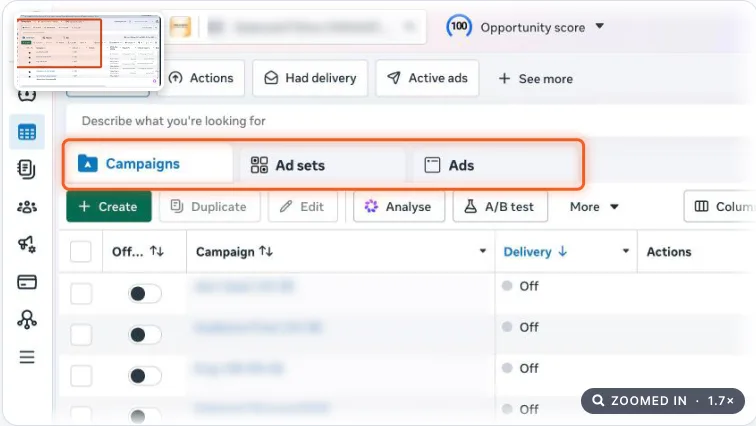756x426 pixels.
Task: Tick the select-all campaigns checkbox
Action: tap(81, 252)
